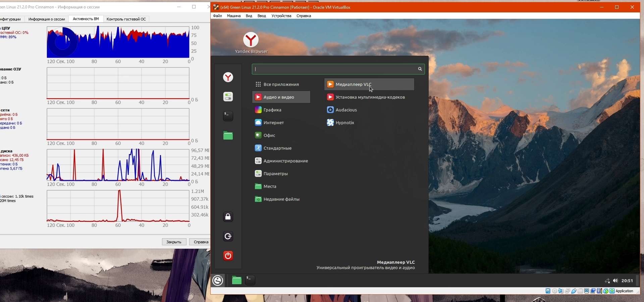
Task: Open the Yandex Browser desktop shortcut
Action: pyautogui.click(x=251, y=40)
